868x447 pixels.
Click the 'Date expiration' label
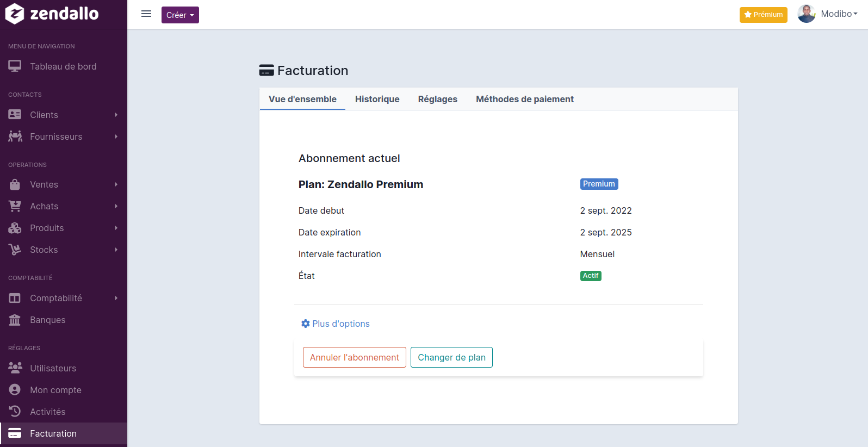[330, 232]
